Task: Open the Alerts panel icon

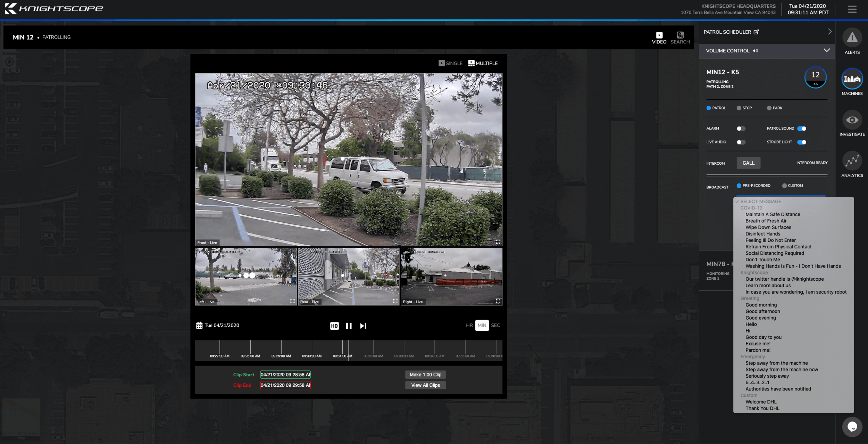Action: 852,38
